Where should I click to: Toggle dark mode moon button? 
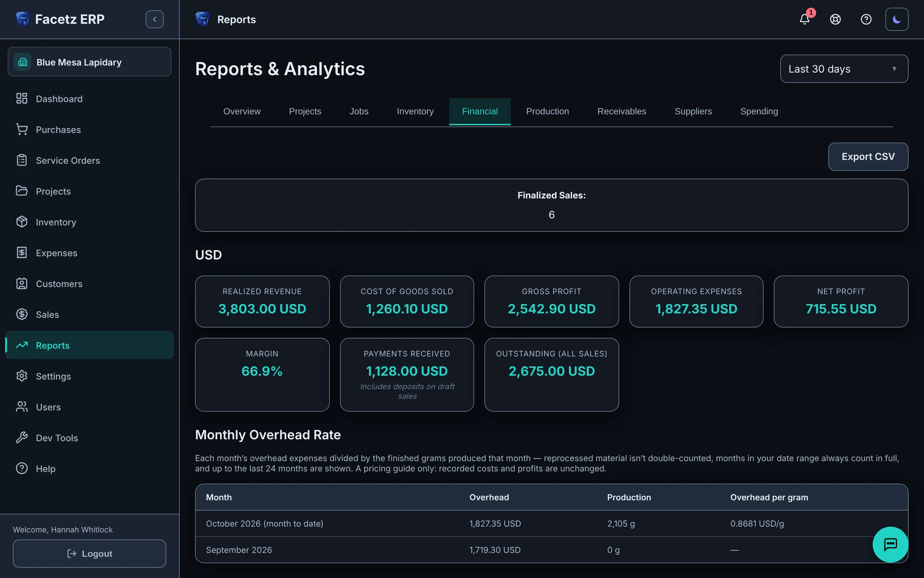pyautogui.click(x=897, y=19)
